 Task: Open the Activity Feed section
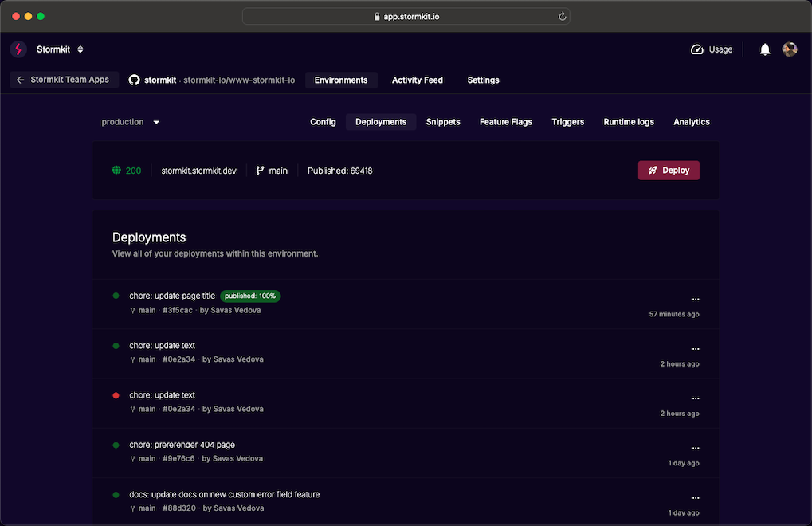[417, 80]
